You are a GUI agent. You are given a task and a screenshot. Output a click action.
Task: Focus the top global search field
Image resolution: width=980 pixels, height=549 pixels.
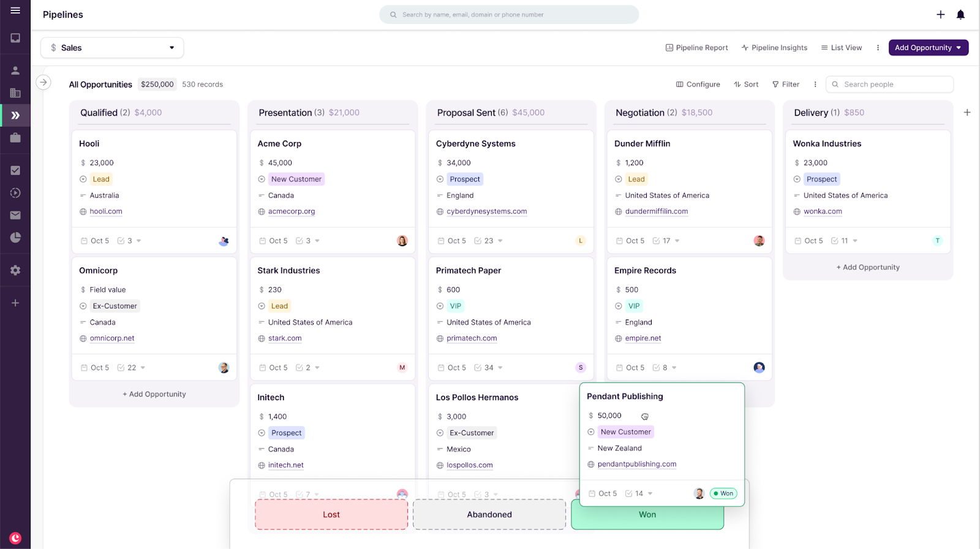[x=509, y=15]
